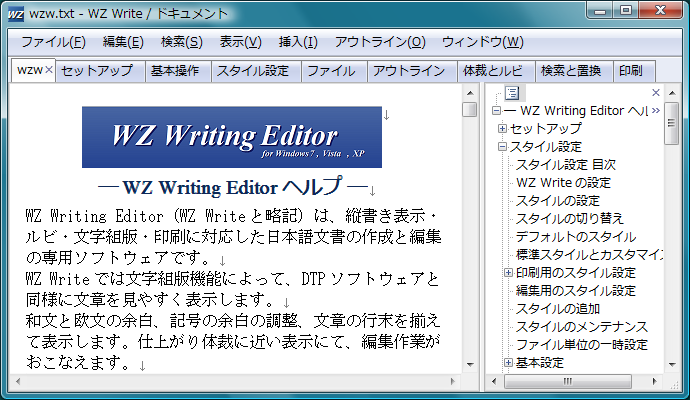
Task: Click the document's vertical scrollbar up arrow
Action: click(x=470, y=93)
